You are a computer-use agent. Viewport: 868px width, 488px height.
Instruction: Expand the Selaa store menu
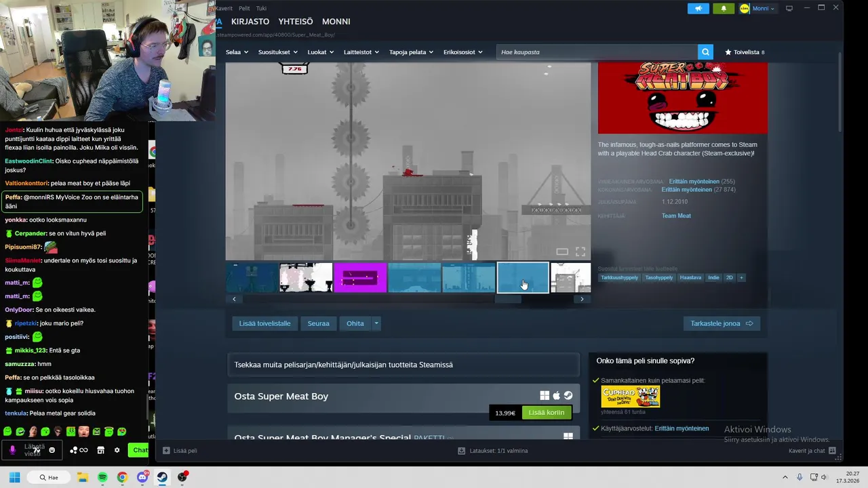237,52
